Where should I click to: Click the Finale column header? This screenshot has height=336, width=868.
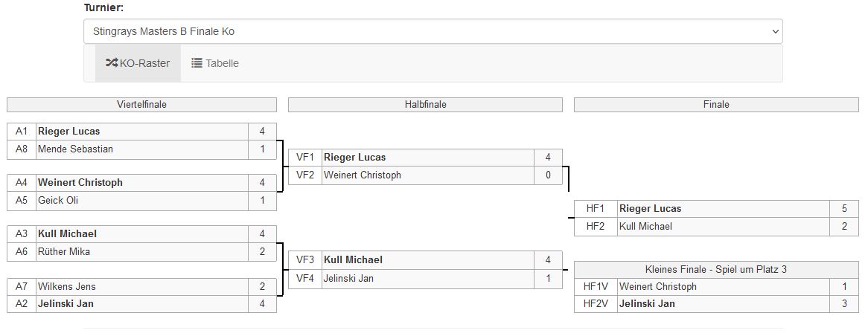pos(715,105)
